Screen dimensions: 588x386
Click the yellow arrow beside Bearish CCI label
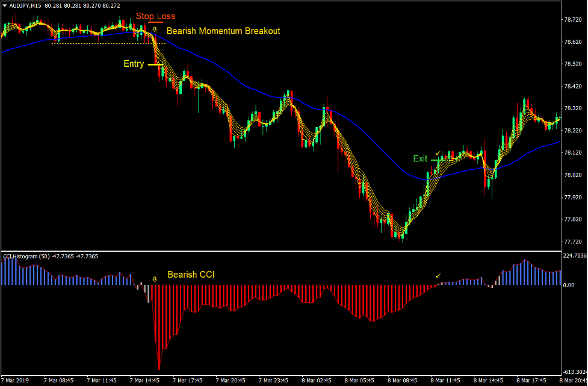155,279
